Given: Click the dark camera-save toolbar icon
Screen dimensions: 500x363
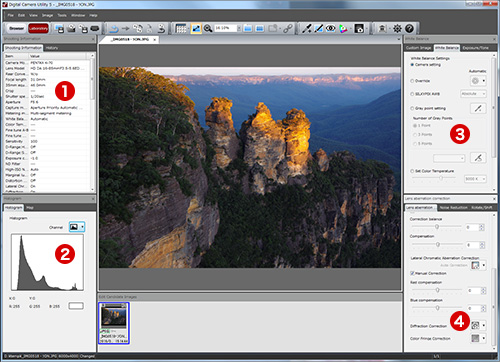Looking at the screenshot, I should pyautogui.click(x=359, y=29).
